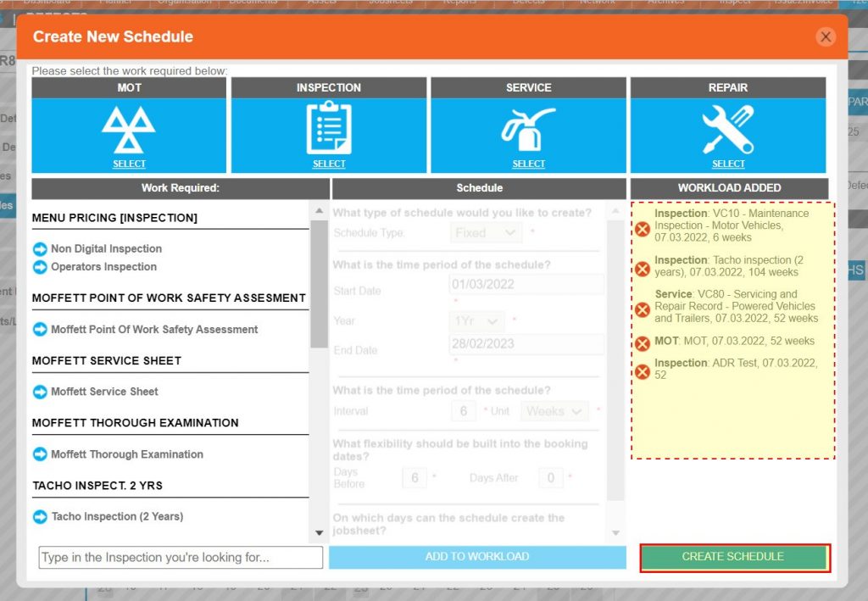The image size is (868, 601).
Task: Click the CREATE SCHEDULE button
Action: 734,557
